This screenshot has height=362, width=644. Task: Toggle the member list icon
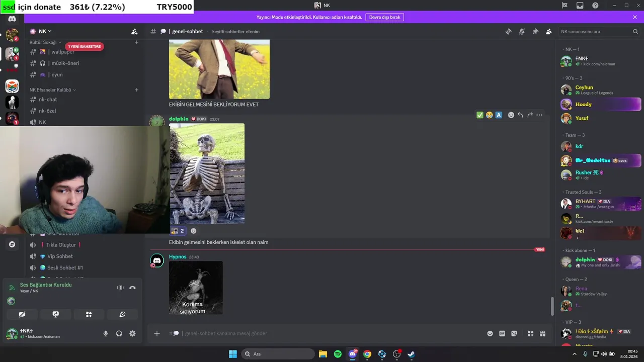click(x=548, y=32)
